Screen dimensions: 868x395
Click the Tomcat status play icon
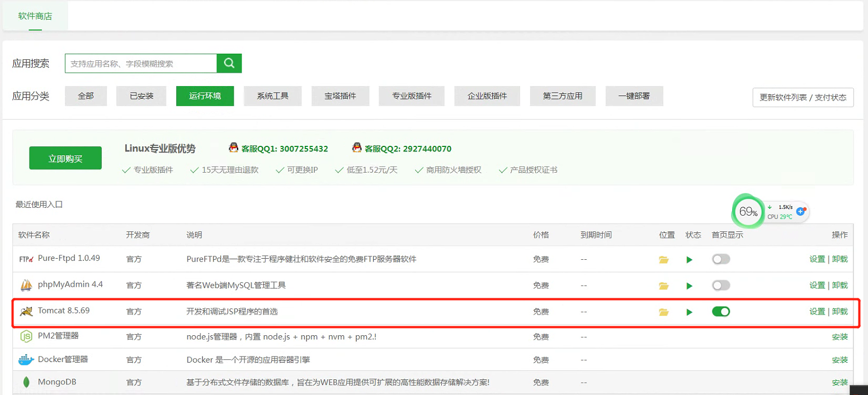pyautogui.click(x=690, y=312)
